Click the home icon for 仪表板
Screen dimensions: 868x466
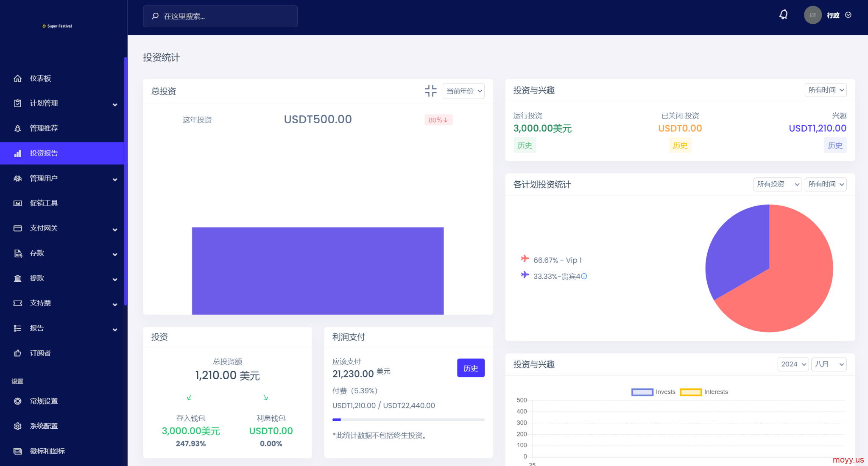[17, 78]
